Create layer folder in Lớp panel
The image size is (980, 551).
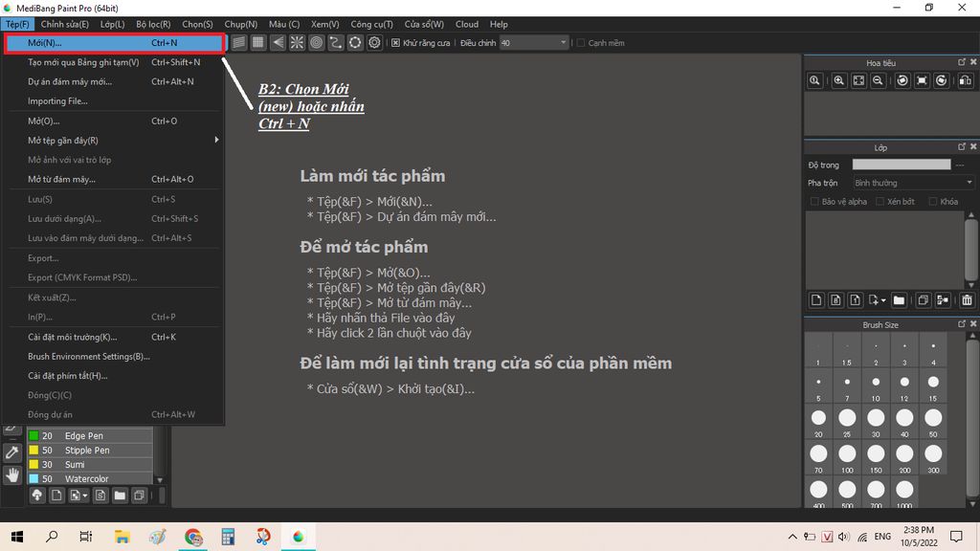[x=899, y=300]
